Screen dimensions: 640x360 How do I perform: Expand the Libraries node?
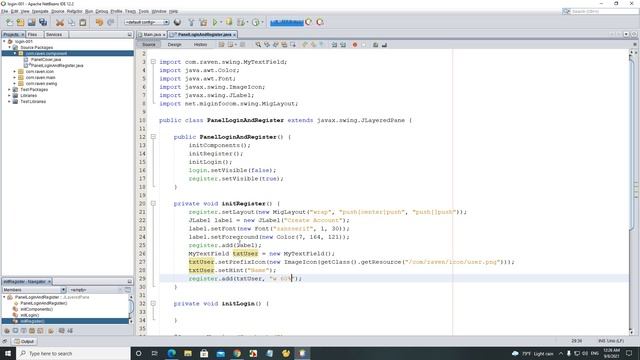(10, 96)
